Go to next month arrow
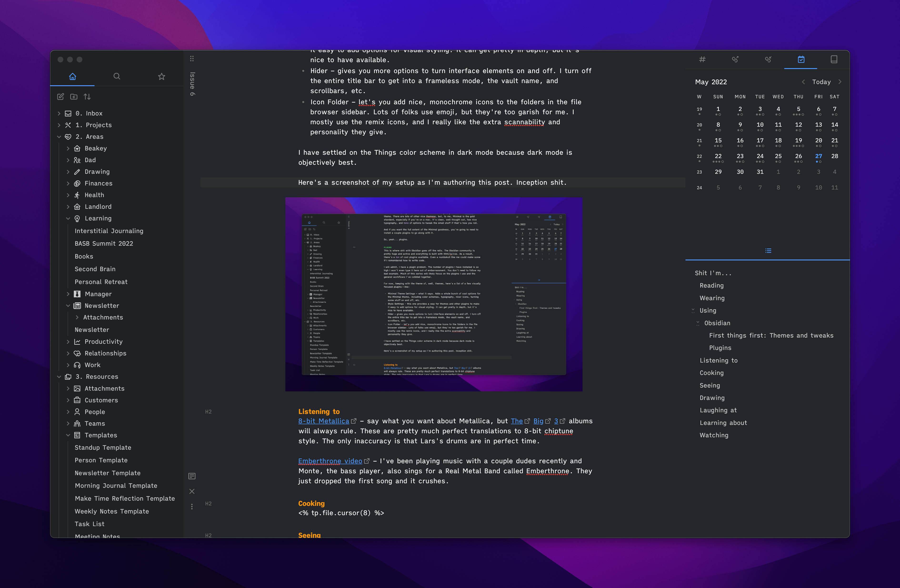Image resolution: width=900 pixels, height=588 pixels. coord(840,82)
